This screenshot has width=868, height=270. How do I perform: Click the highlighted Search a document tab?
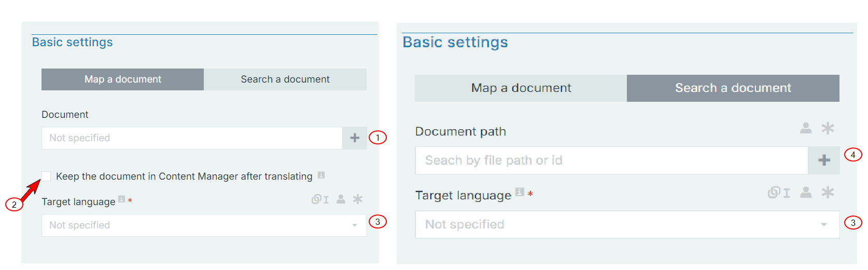[733, 88]
